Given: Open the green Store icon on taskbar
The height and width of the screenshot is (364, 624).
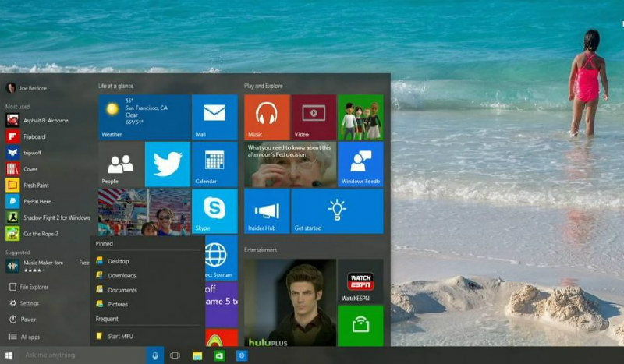Looking at the screenshot, I should tap(219, 355).
